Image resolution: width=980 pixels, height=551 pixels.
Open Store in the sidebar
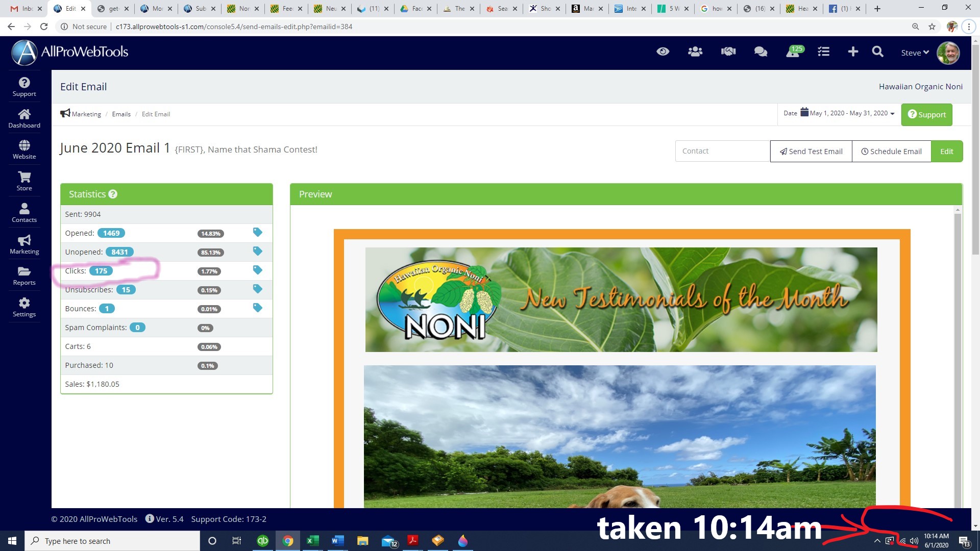click(x=24, y=181)
